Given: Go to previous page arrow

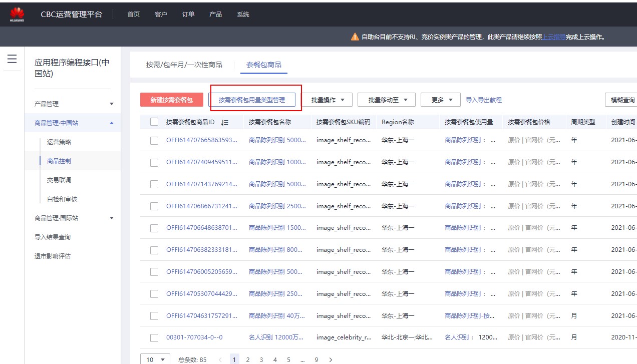Looking at the screenshot, I should tap(220, 359).
